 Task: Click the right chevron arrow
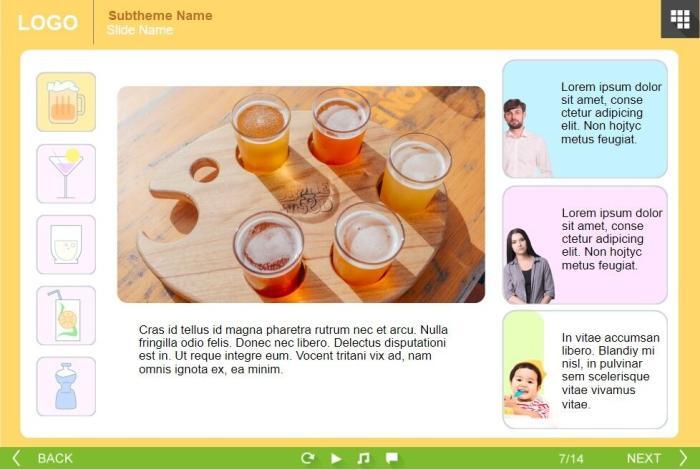pos(684,458)
